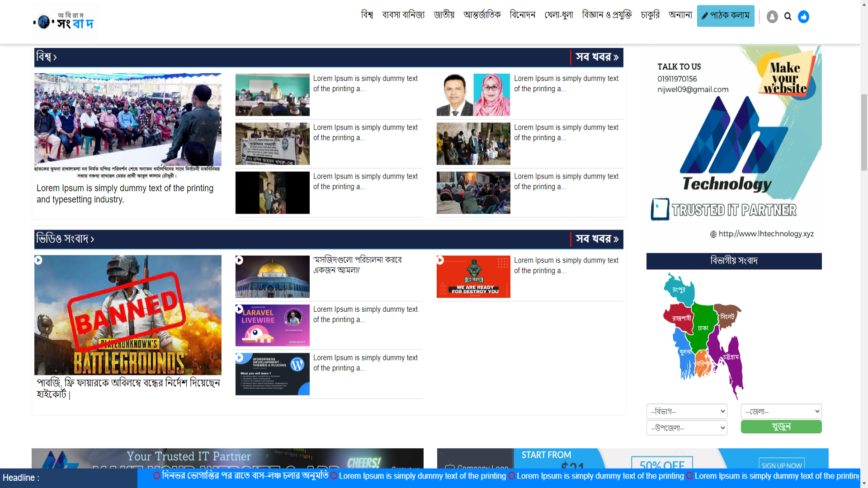Click the পাঠক কলাম button

pos(725,16)
